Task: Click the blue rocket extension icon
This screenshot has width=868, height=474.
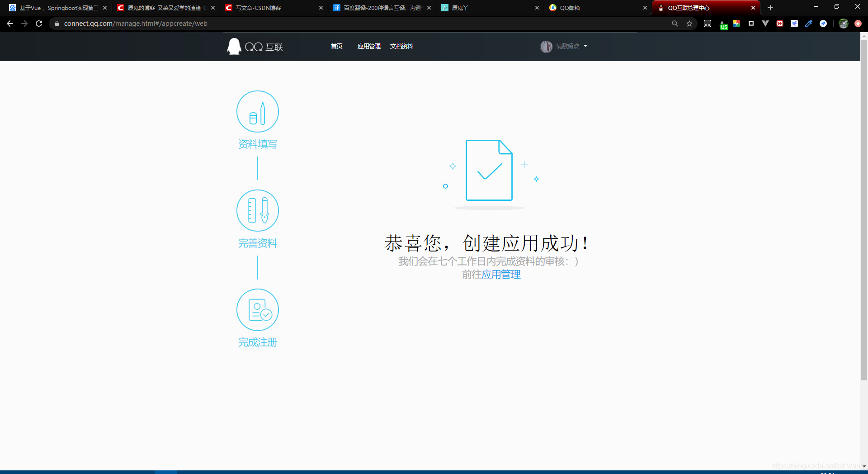Action: click(x=823, y=24)
